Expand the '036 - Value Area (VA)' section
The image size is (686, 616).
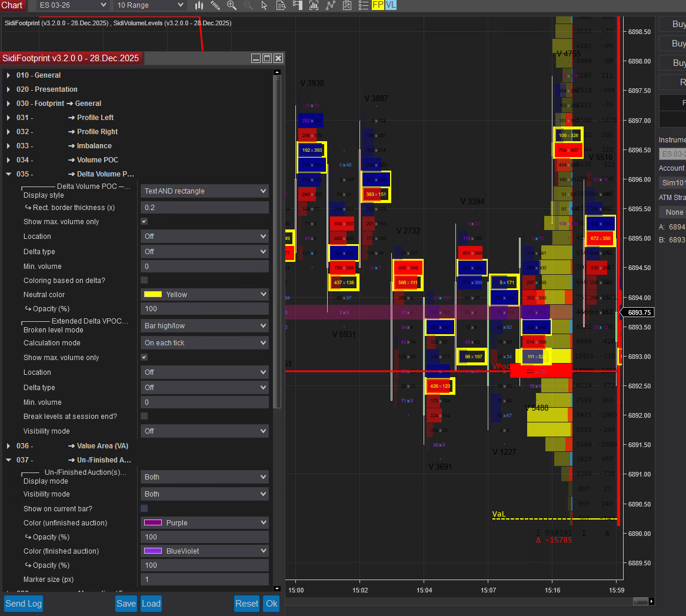click(x=8, y=446)
